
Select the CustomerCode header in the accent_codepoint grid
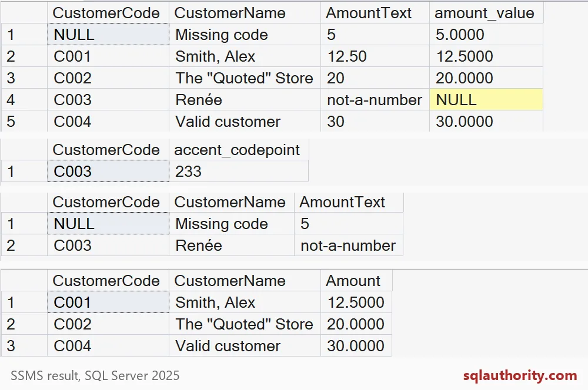pyautogui.click(x=108, y=150)
